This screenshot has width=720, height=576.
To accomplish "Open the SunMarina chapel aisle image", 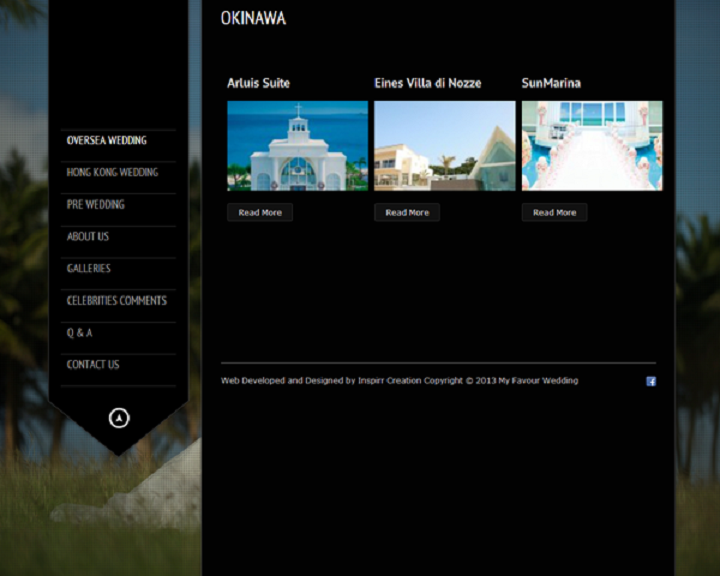I will tap(592, 146).
